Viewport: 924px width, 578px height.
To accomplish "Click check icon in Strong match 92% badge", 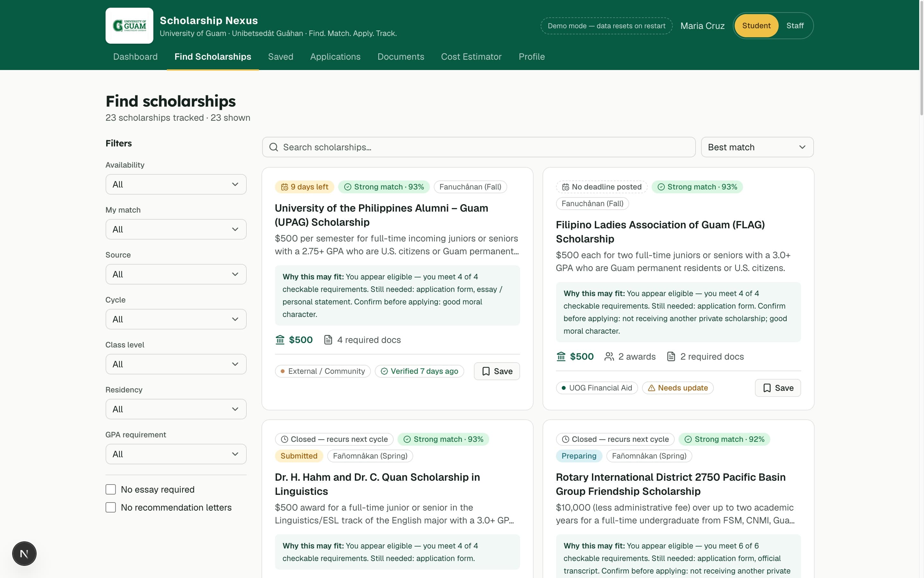I will coord(688,439).
